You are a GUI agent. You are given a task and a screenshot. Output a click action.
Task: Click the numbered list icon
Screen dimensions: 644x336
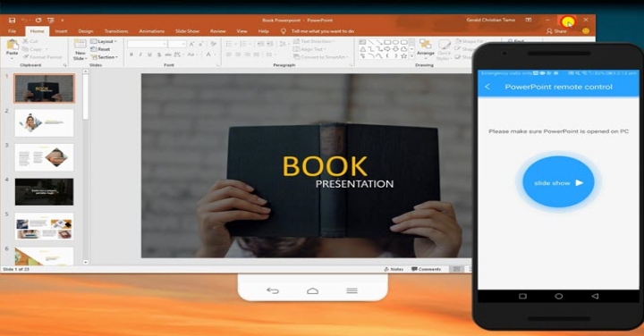(244, 44)
